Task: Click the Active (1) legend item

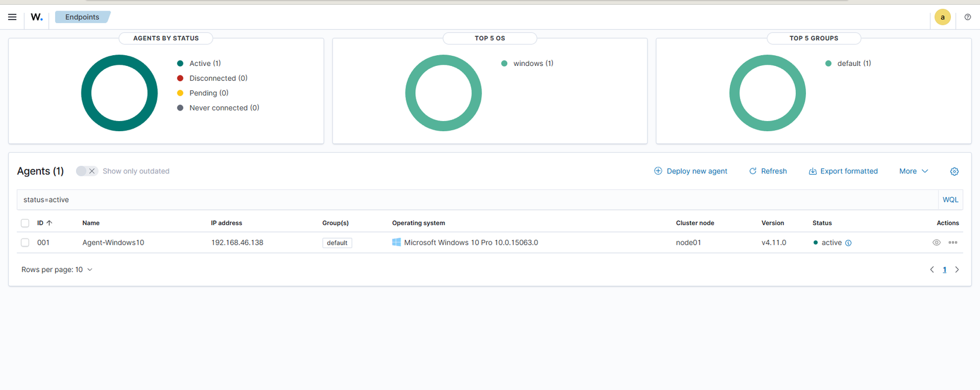Action: click(199, 64)
